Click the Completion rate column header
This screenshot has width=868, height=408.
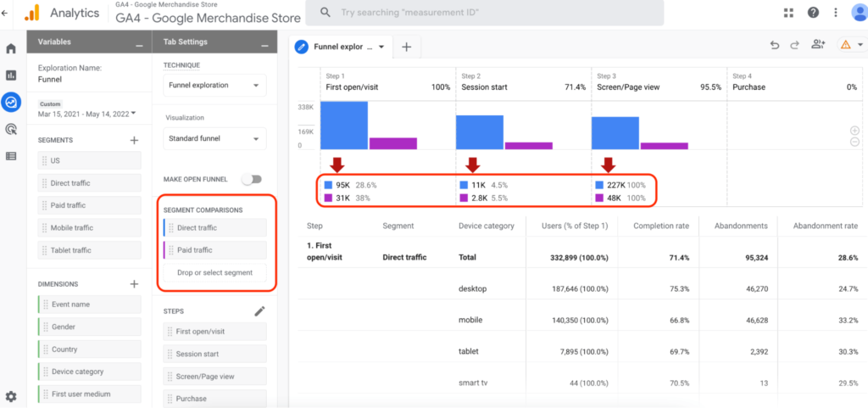click(x=661, y=226)
